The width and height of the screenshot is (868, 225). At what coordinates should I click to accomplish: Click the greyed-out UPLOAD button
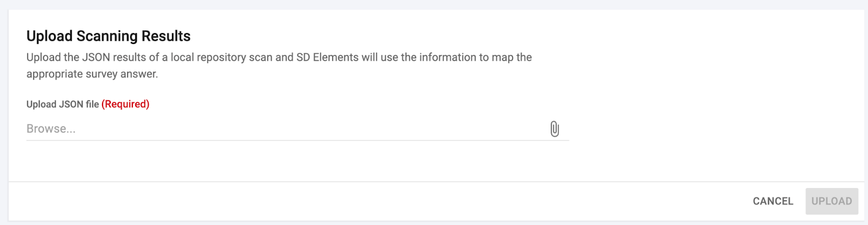tap(832, 201)
